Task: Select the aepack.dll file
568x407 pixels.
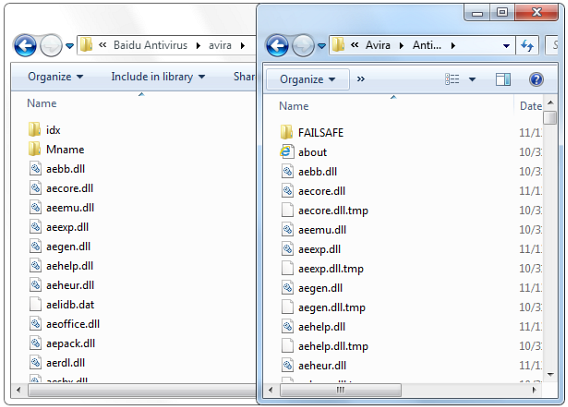Action: tap(62, 344)
